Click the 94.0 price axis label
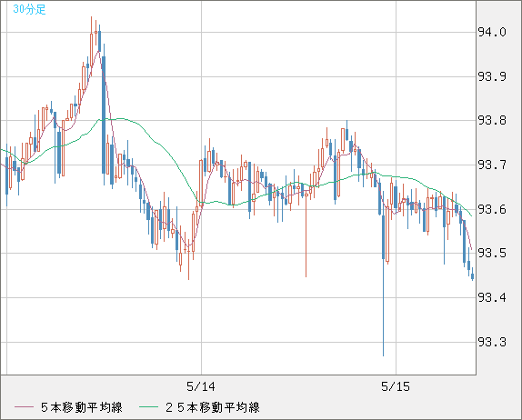 [x=492, y=33]
